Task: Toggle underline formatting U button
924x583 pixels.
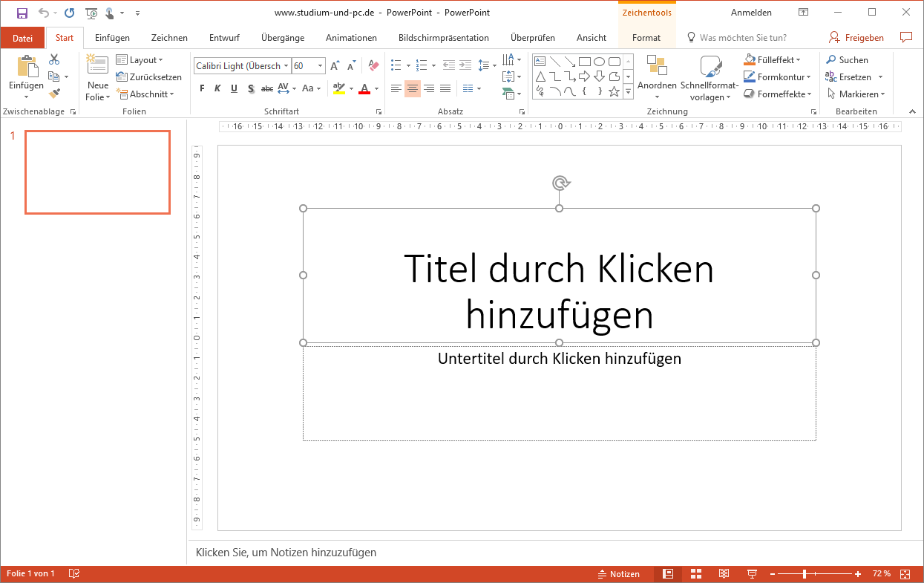Action: click(x=234, y=88)
